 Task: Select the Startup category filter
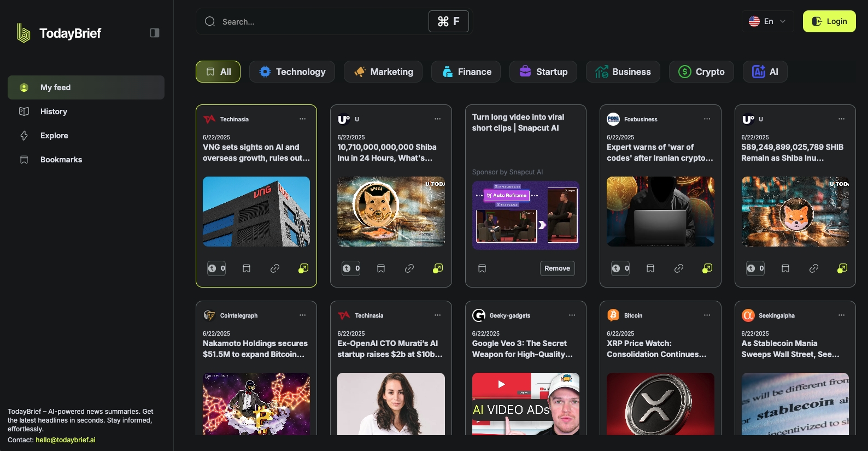543,72
